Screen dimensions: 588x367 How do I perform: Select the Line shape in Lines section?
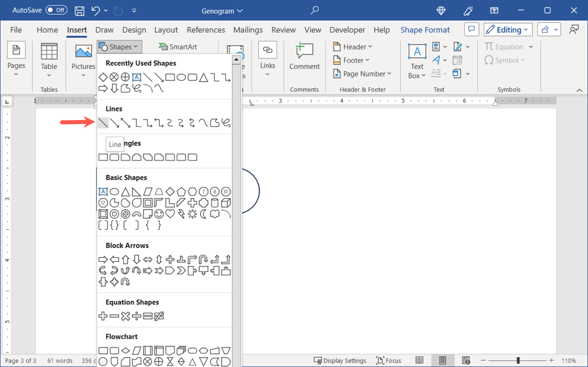(103, 122)
